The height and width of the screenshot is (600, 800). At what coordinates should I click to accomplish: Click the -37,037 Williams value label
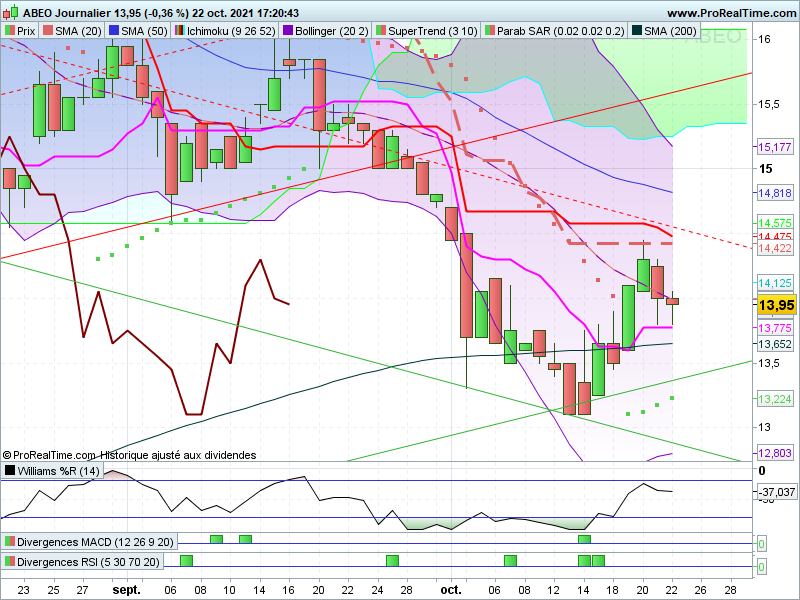(x=776, y=492)
